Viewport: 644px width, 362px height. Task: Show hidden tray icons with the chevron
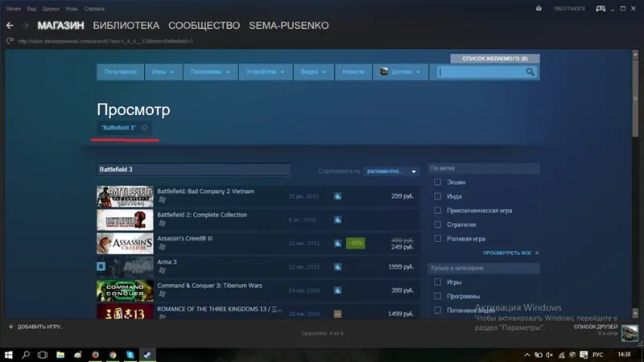(527, 355)
